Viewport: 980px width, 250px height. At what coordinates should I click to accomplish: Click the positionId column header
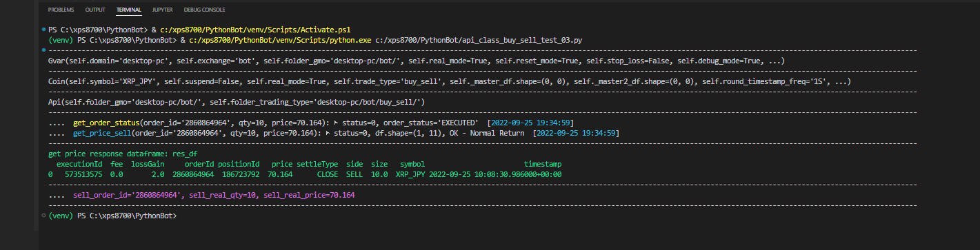[239, 165]
